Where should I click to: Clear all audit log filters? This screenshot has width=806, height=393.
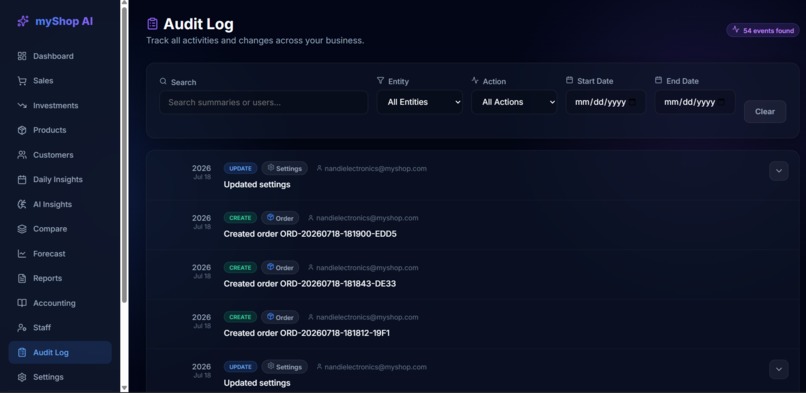pos(765,111)
